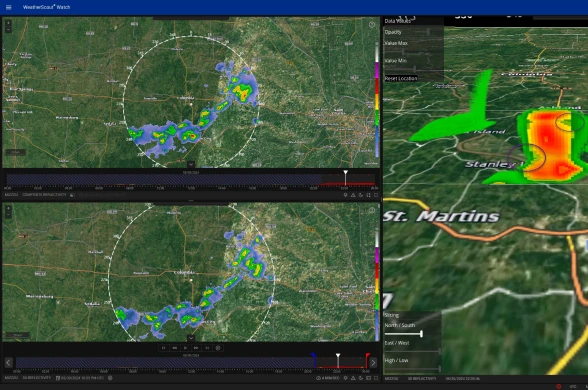Screen dimensions: 588x390
Task: Step to previous frame in playback controls
Action: pyautogui.click(x=174, y=348)
